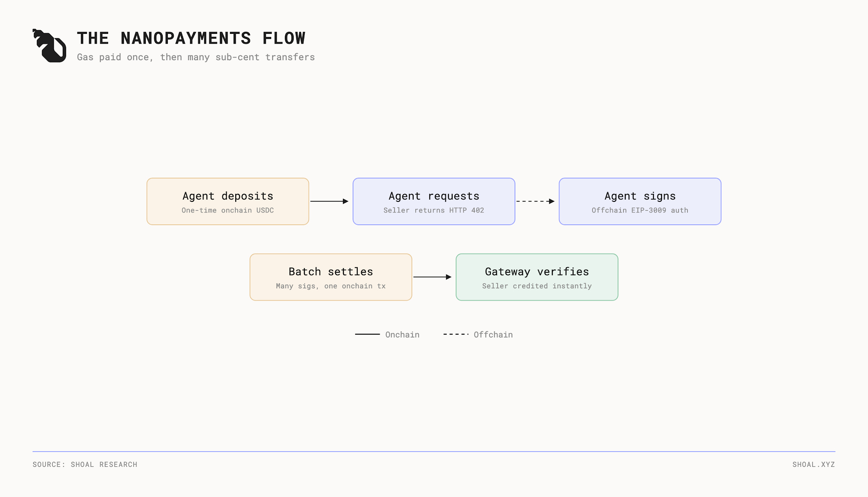Select the Batch settles box
This screenshot has height=497, width=868.
pyautogui.click(x=331, y=277)
